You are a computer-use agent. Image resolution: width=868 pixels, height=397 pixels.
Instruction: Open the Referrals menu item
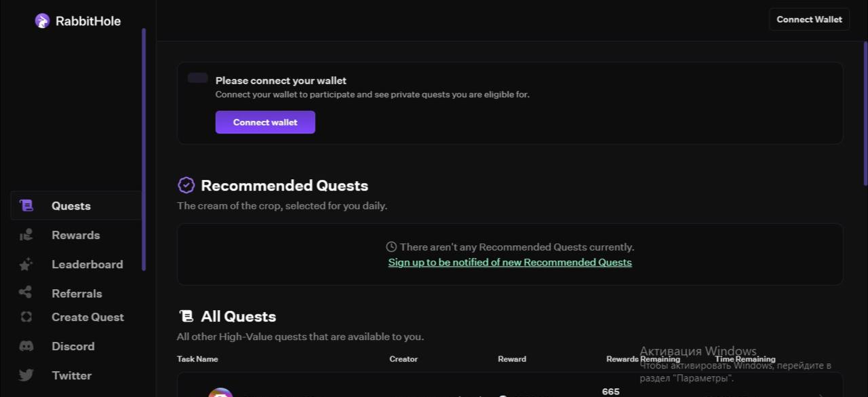pos(76,293)
